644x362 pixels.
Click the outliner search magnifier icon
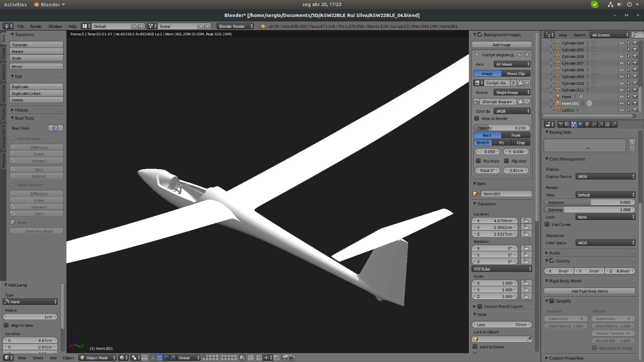pos(635,35)
